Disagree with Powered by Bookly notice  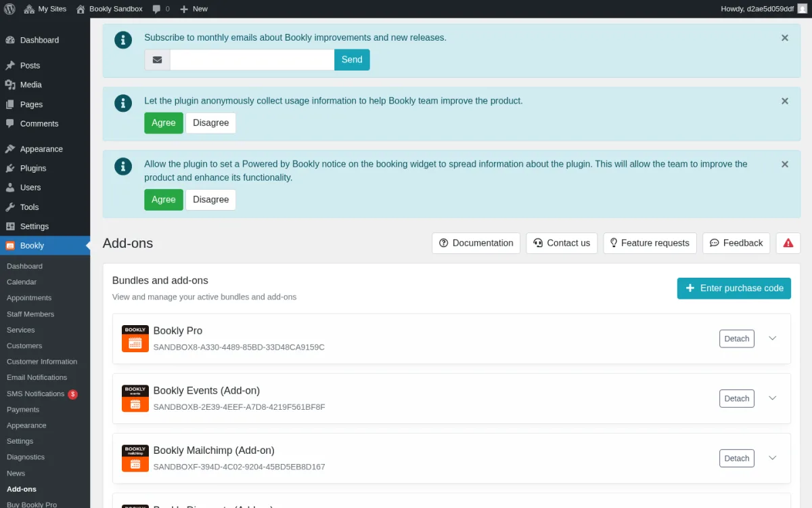click(211, 200)
